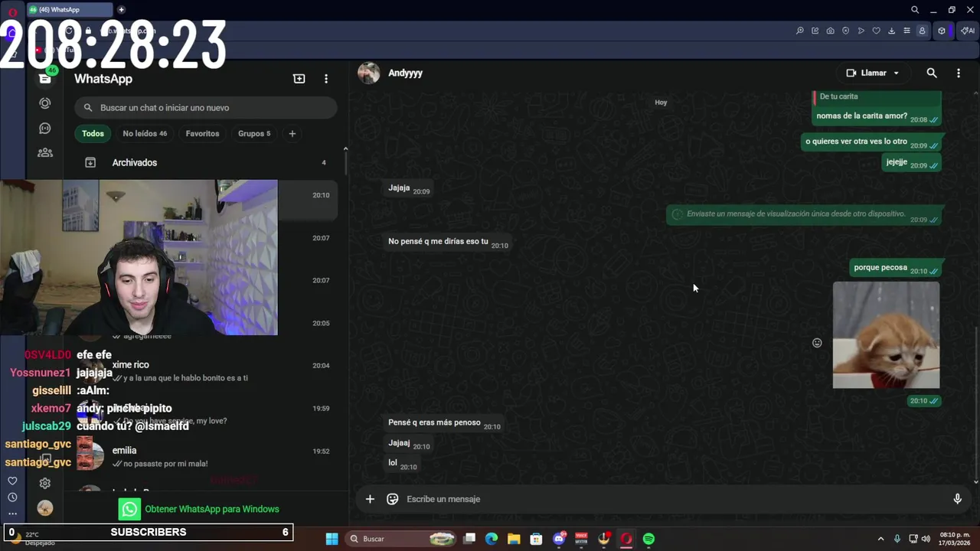Add a new chat list filter with plus
This screenshot has width=980, height=551.
tap(292, 133)
